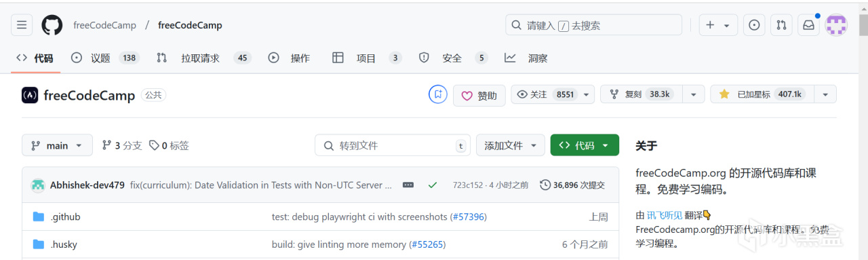
Task: Click the freeCodeCamp repo breadcrumb link
Action: (190, 25)
